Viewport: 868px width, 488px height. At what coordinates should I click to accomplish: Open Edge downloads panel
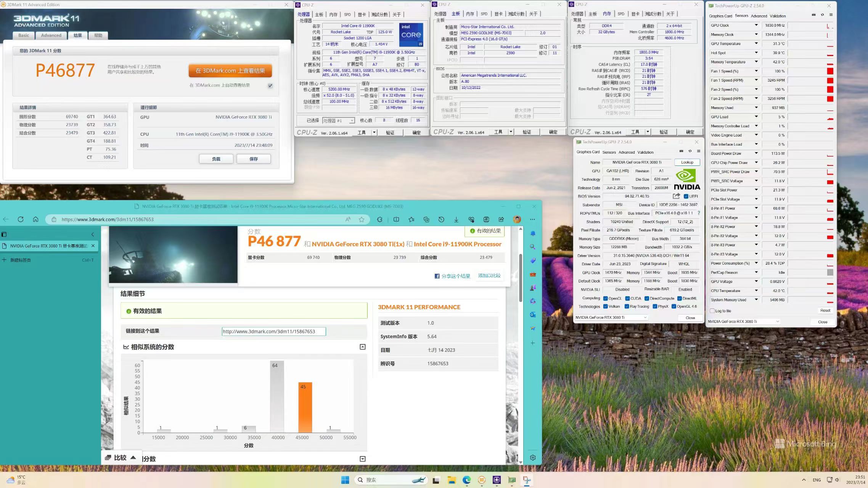pos(456,219)
